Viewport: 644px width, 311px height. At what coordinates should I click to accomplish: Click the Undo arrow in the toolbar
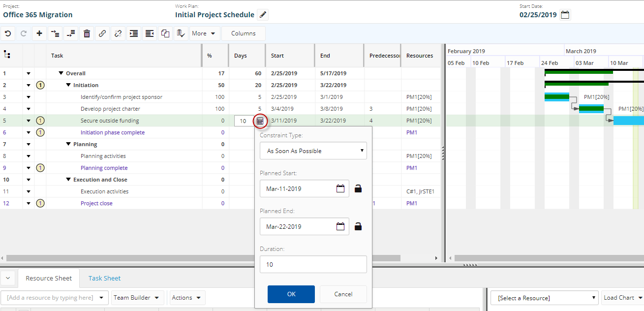7,33
